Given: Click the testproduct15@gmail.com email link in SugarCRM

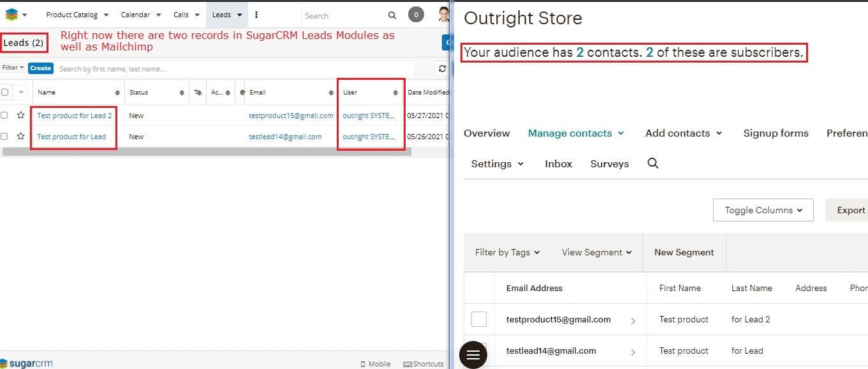Looking at the screenshot, I should [x=291, y=116].
